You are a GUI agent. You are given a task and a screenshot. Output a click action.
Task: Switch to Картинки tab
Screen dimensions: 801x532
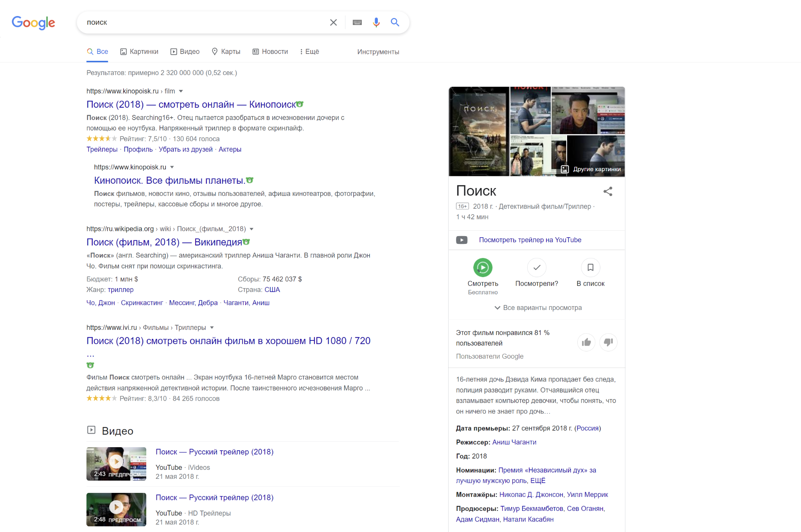click(139, 52)
